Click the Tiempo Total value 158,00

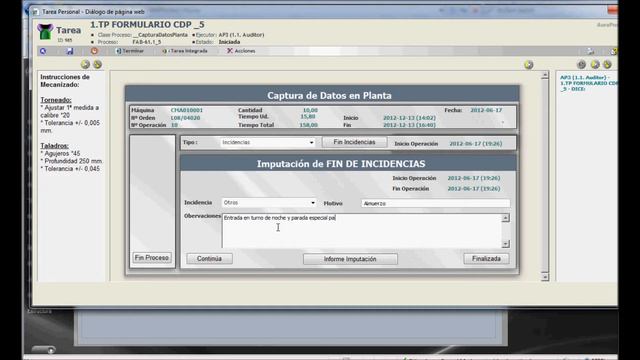309,125
